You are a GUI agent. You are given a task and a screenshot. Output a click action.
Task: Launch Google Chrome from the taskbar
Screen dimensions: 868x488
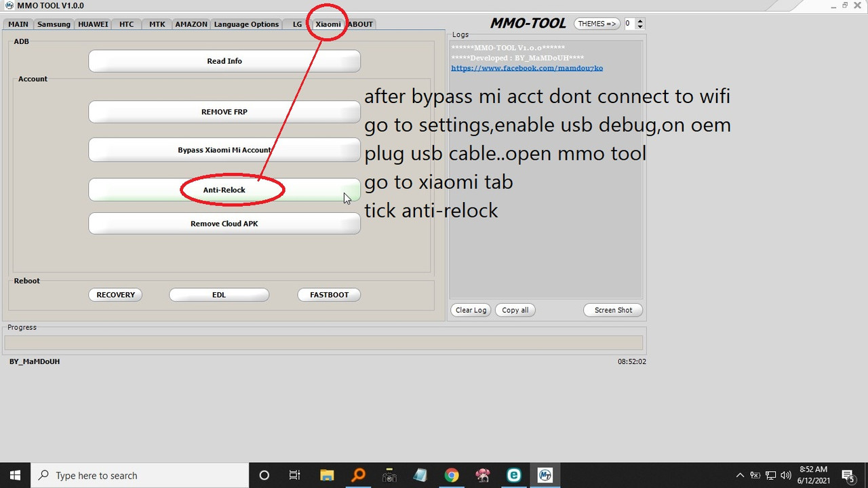(x=451, y=475)
